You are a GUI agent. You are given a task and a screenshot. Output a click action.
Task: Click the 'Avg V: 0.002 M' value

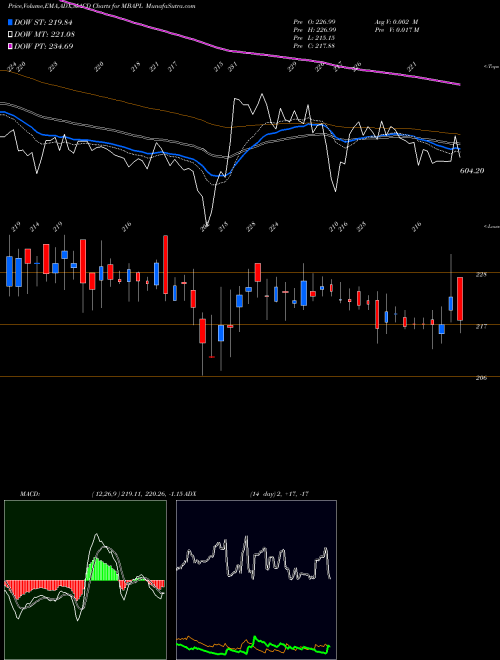(396, 21)
